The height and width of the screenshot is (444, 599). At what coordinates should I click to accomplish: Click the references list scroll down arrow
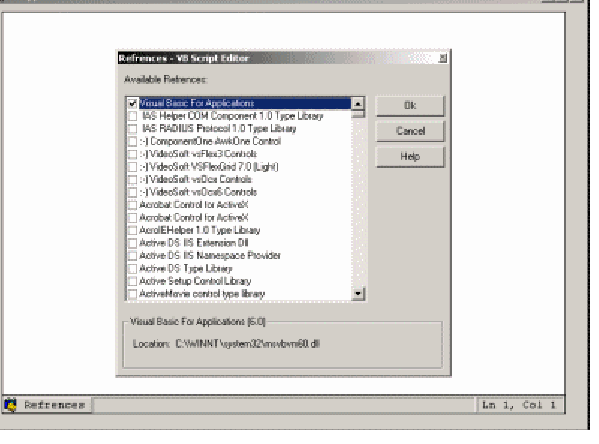point(358,293)
